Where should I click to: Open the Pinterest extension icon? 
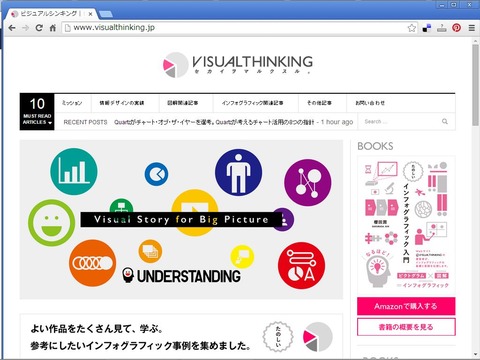point(456,28)
